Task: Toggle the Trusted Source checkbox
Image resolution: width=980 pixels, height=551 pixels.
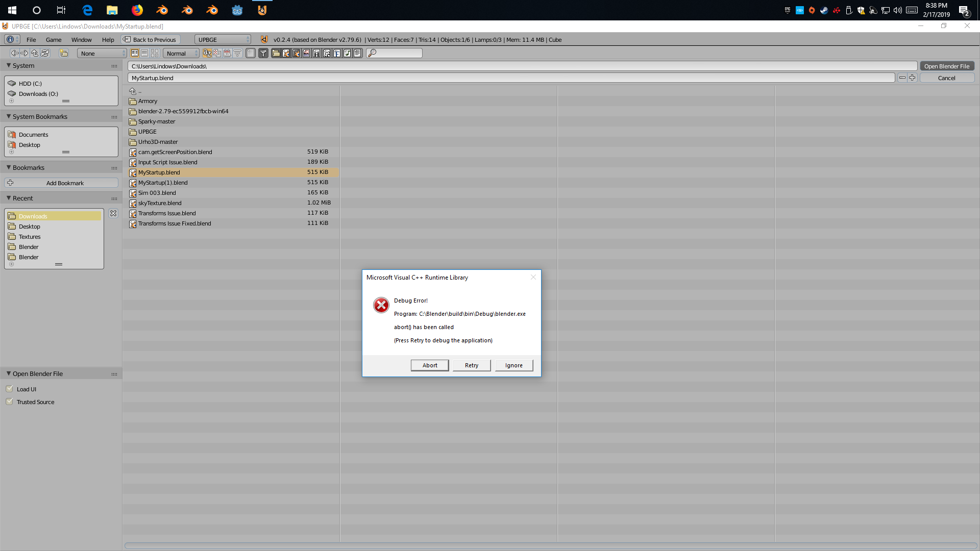Action: 10,402
